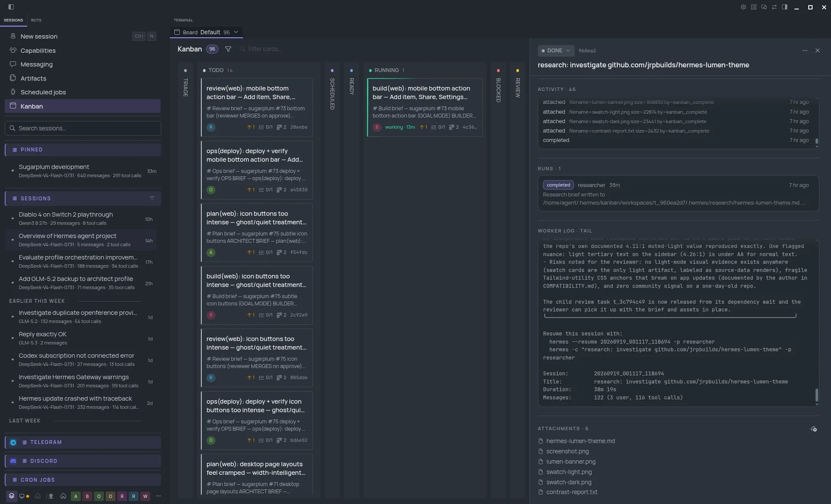Click the Worker Log scrollbar thumb
The width and height of the screenshot is (831, 504).
[x=816, y=395]
